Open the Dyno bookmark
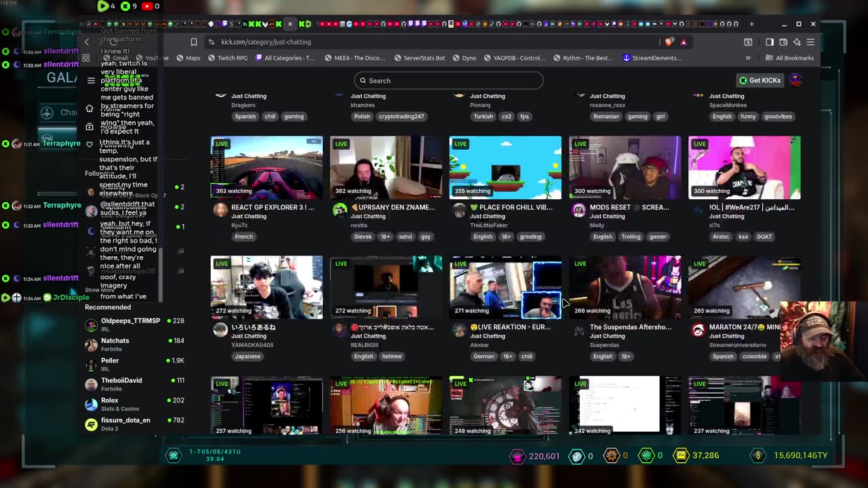The width and height of the screenshot is (868, 488). [464, 58]
